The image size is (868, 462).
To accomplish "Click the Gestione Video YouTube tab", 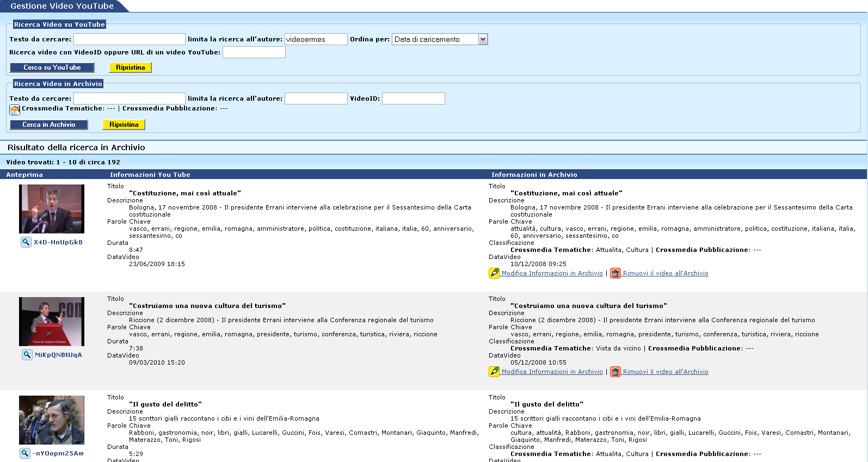I will tap(62, 6).
